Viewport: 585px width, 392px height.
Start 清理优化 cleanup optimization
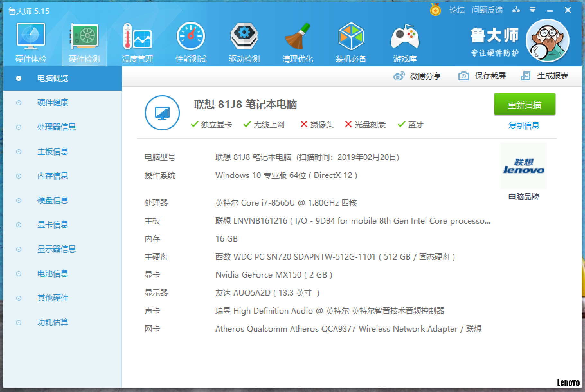pyautogui.click(x=298, y=41)
